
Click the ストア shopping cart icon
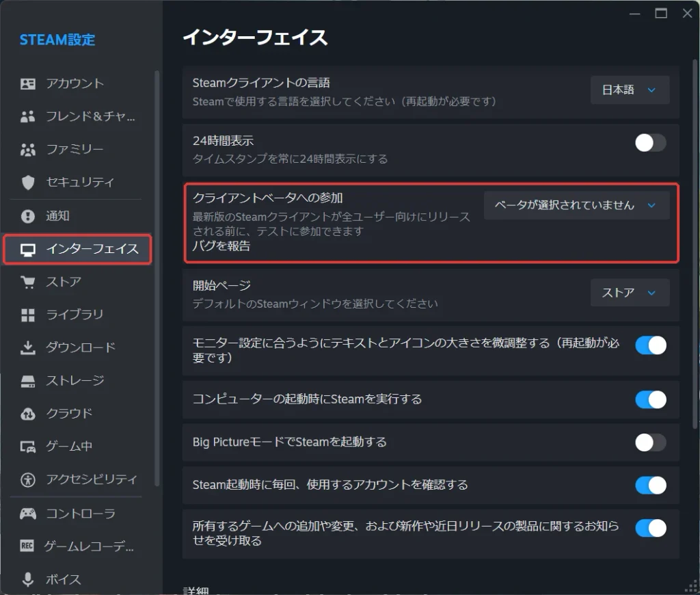point(27,282)
